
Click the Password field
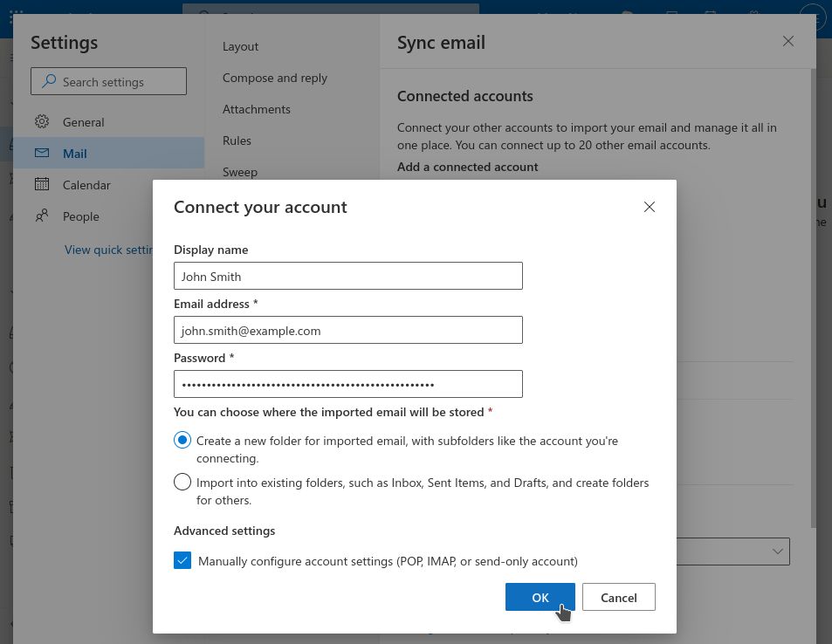point(347,384)
